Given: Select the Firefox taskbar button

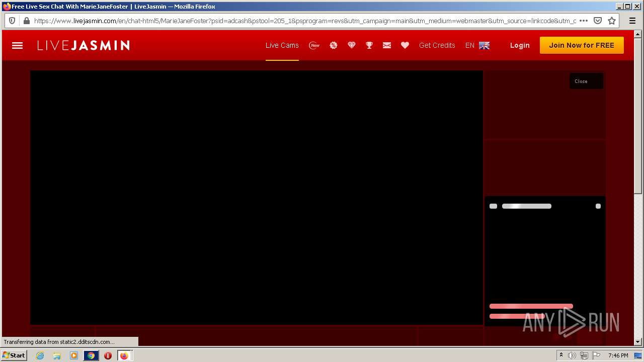Looking at the screenshot, I should (124, 355).
